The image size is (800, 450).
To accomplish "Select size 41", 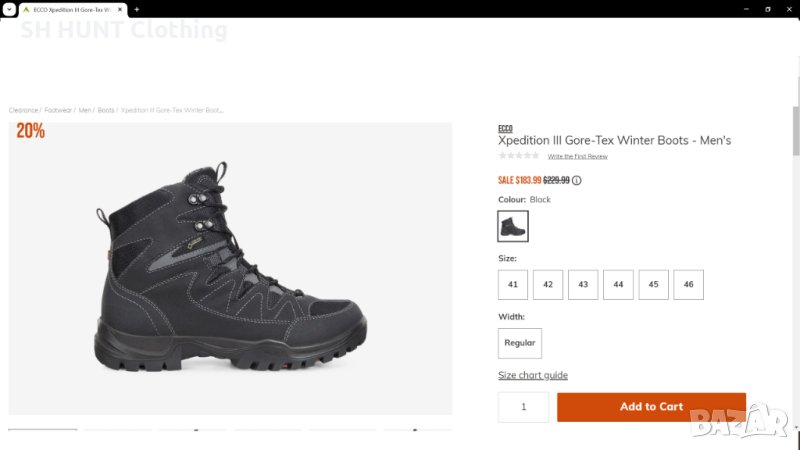I will (513, 285).
